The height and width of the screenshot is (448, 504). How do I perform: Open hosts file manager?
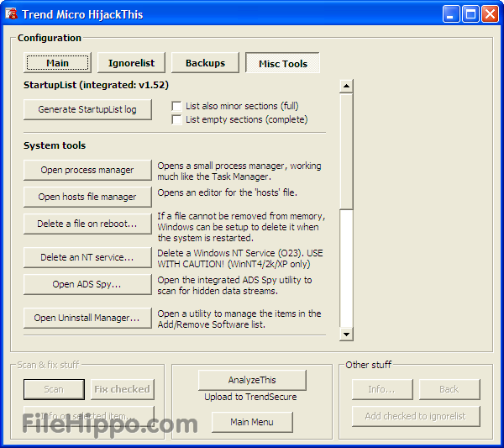click(87, 197)
